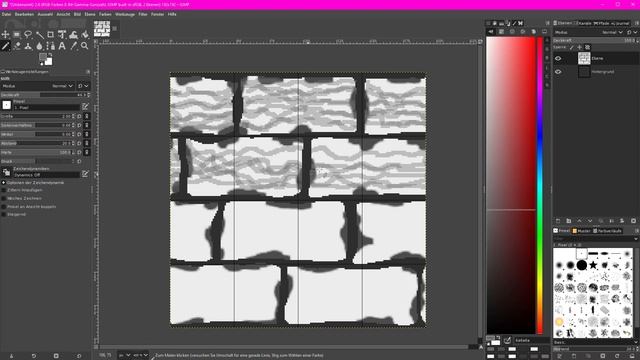Toggle visibility of the Ebene layer
The image size is (640, 360).
coord(558,58)
